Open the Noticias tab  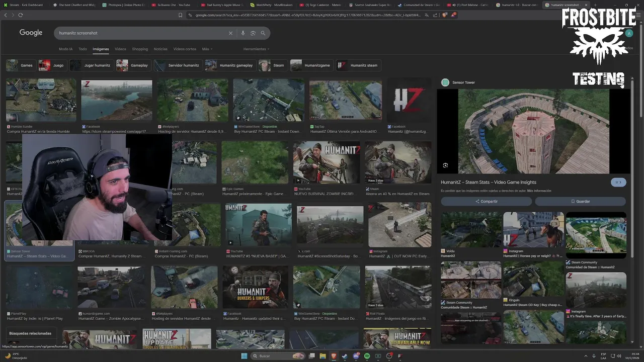pyautogui.click(x=160, y=49)
